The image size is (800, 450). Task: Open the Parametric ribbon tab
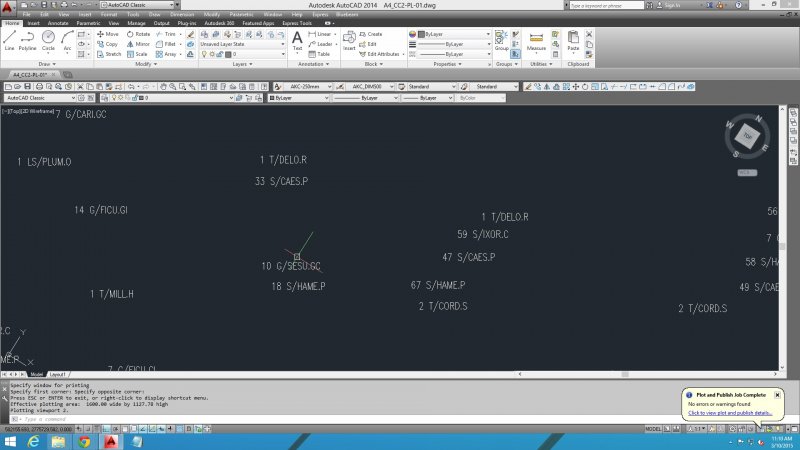[88, 23]
